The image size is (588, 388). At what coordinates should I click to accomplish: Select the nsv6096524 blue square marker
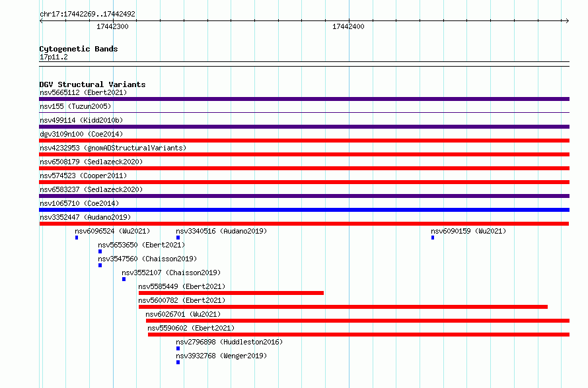coord(77,238)
